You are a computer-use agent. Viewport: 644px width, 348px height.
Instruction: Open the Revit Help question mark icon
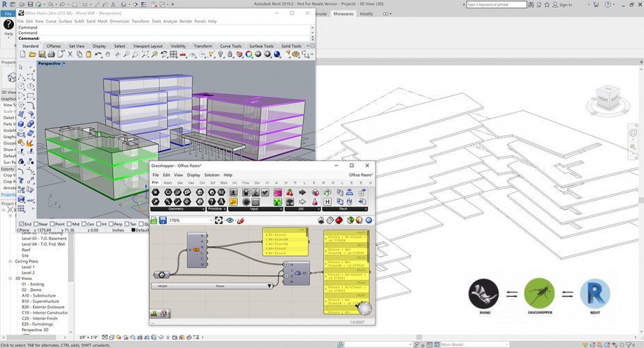(8, 24)
